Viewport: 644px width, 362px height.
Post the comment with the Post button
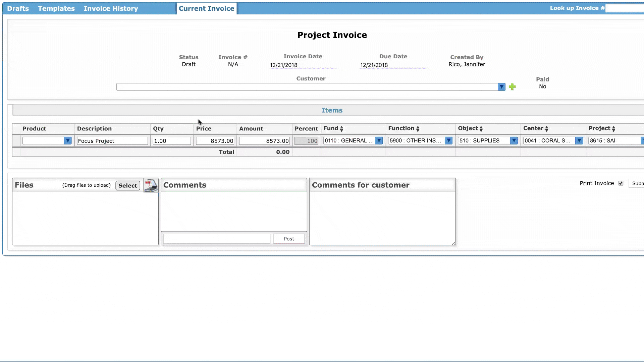tap(289, 239)
